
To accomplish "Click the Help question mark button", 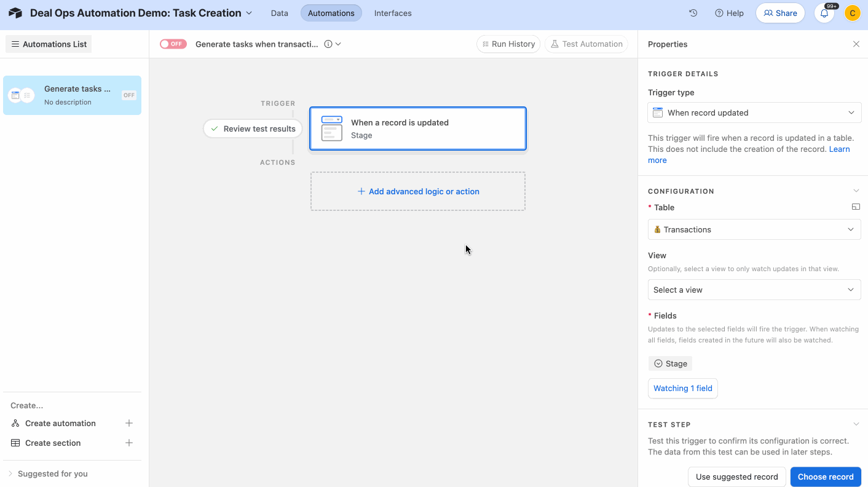I will (729, 13).
